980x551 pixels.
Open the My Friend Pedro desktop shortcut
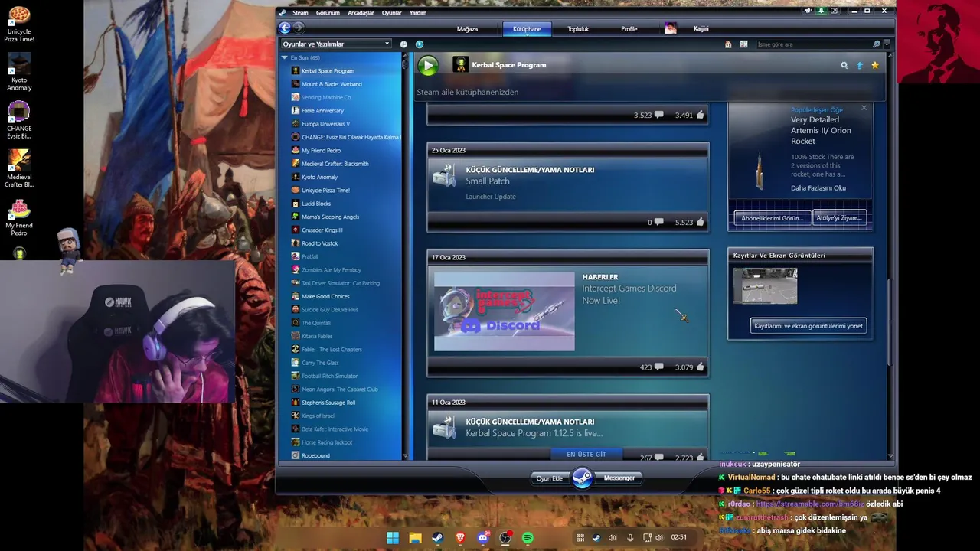click(x=19, y=217)
